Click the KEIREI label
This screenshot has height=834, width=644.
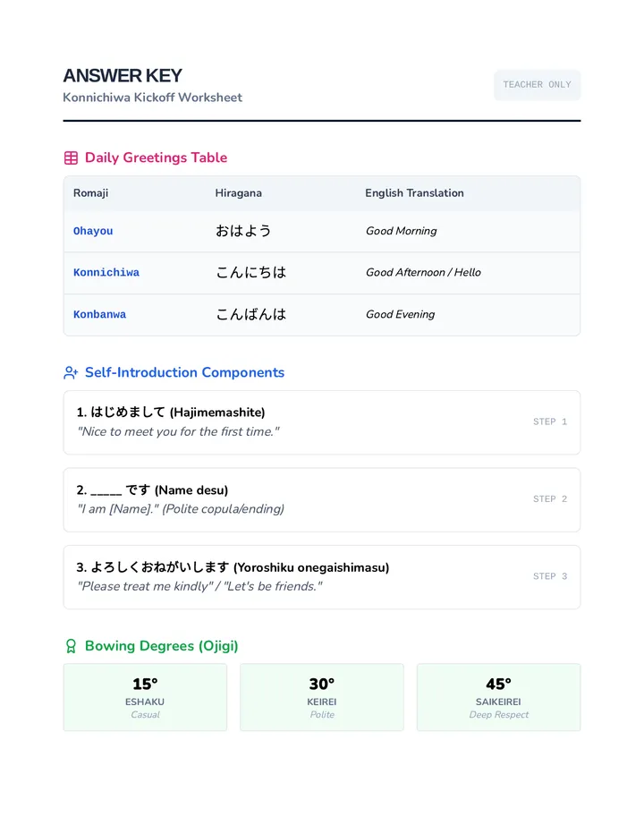pos(322,702)
